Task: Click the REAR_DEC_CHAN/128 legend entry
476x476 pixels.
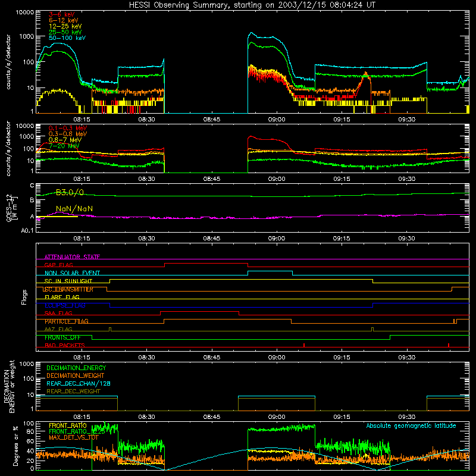Action: click(79, 384)
